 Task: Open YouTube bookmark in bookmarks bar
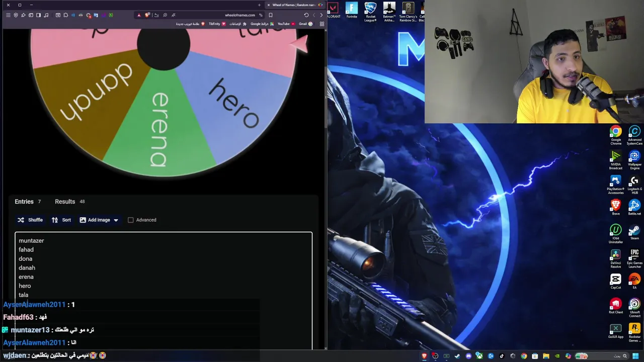[286, 24]
